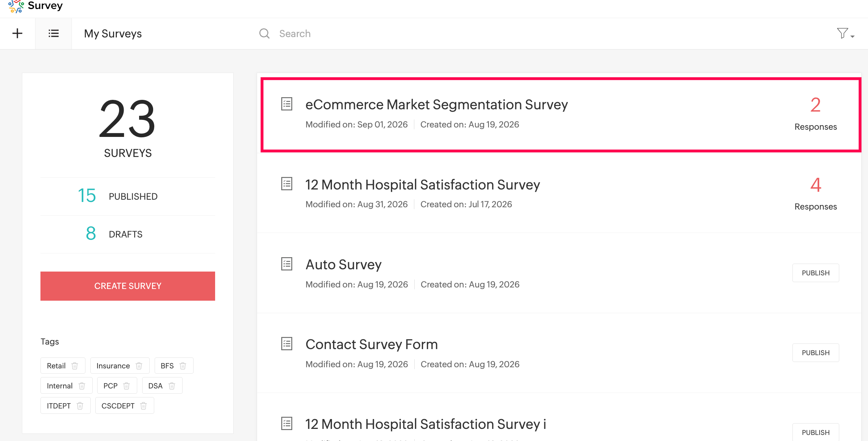Select the DSA tag
Image resolution: width=868 pixels, height=441 pixels.
(x=155, y=386)
